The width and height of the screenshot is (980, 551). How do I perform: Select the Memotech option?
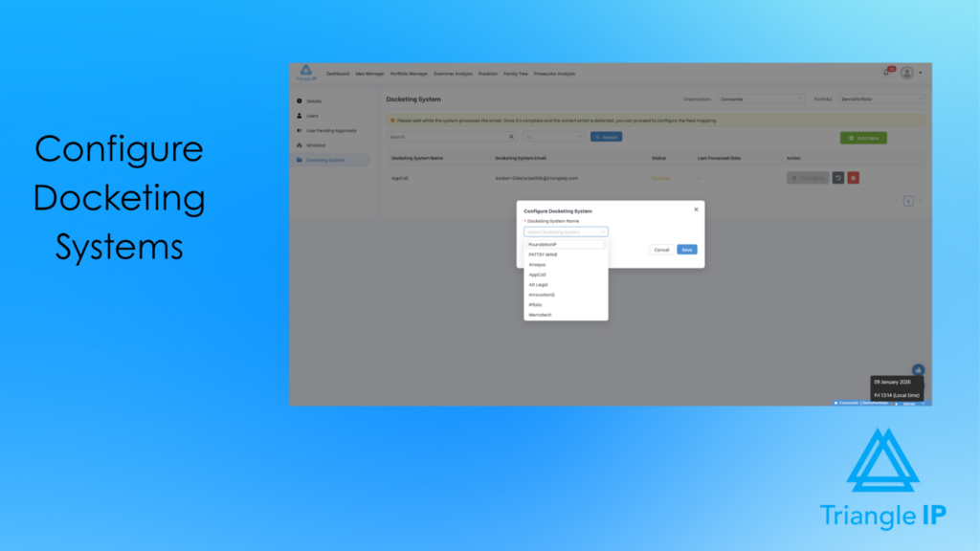540,315
